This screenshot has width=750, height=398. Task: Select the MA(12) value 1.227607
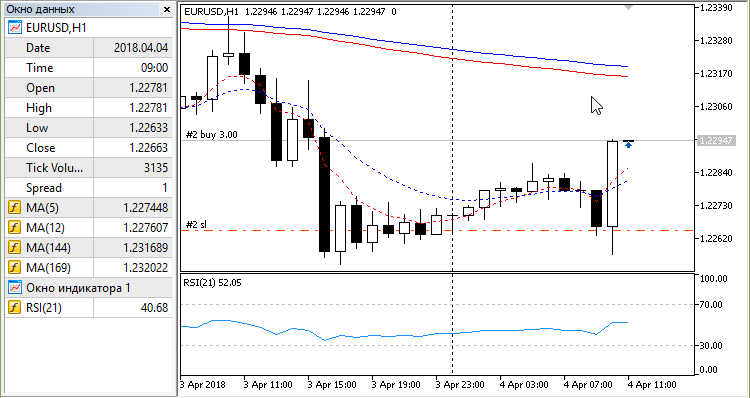(x=145, y=228)
